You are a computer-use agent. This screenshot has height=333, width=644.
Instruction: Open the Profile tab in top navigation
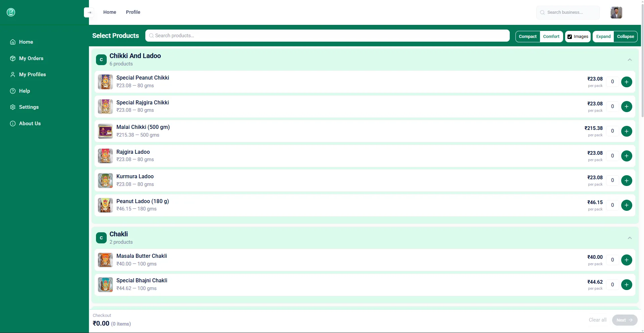click(x=133, y=12)
